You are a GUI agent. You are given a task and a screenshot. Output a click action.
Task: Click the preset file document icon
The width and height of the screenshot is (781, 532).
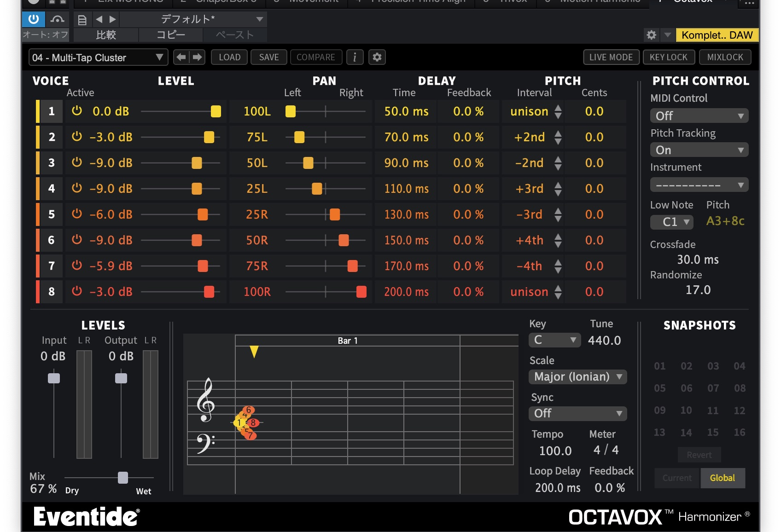point(82,20)
